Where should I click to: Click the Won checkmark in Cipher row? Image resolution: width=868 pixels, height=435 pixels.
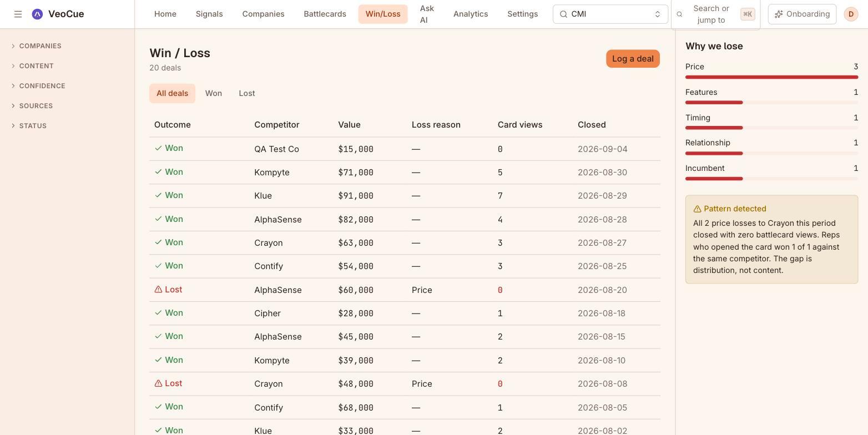pos(158,313)
